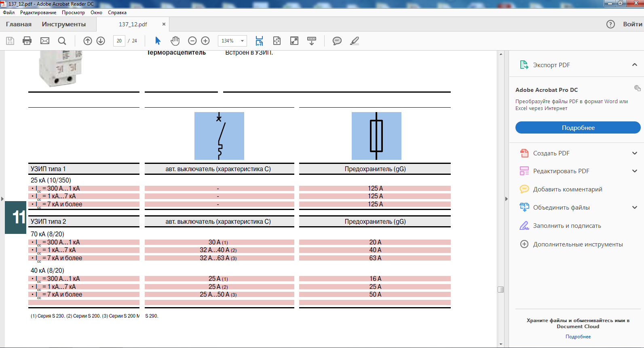Select the Hand pan tool
This screenshot has width=644, height=348.
[175, 41]
